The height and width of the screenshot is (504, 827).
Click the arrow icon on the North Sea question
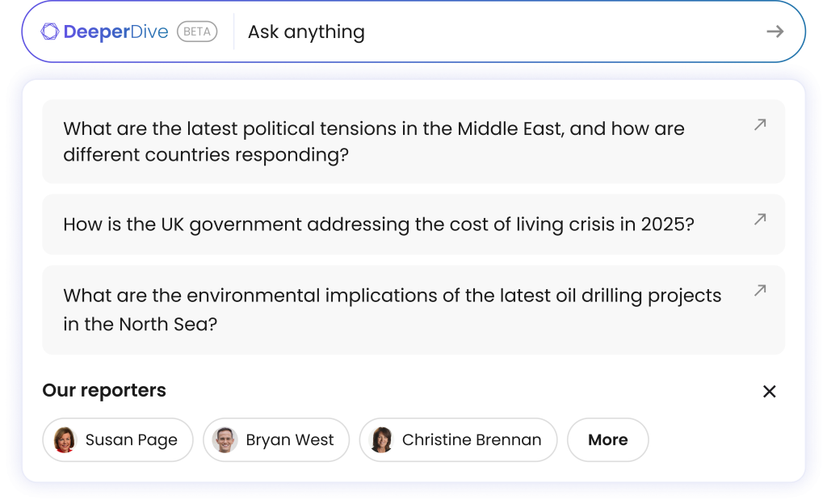(760, 290)
